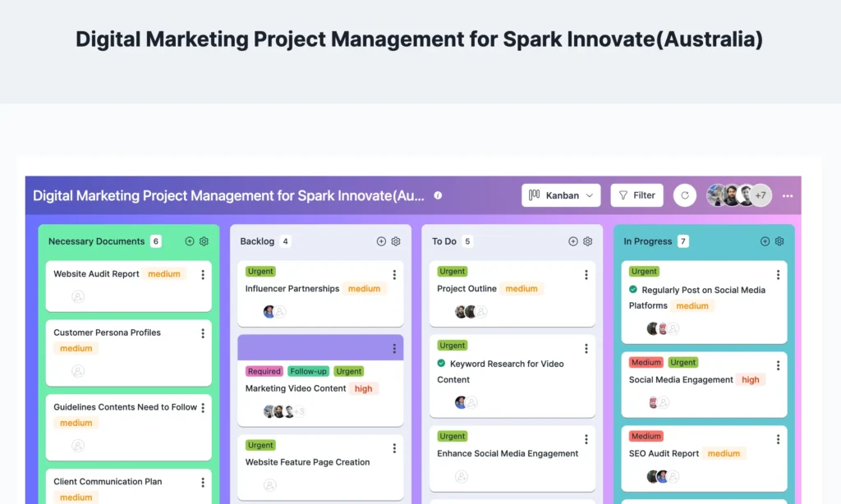Open the Kanban view dropdown
The height and width of the screenshot is (504, 841).
point(561,195)
